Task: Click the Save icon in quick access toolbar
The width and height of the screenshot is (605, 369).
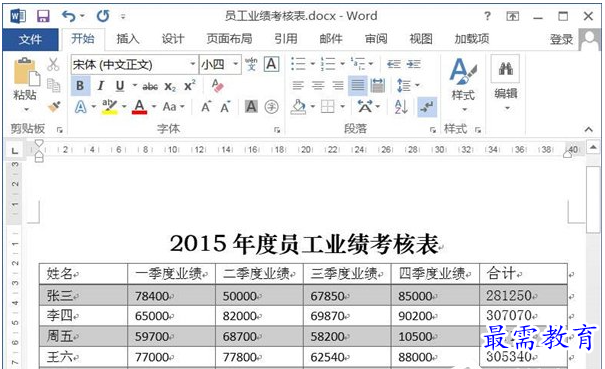Action: coord(43,16)
